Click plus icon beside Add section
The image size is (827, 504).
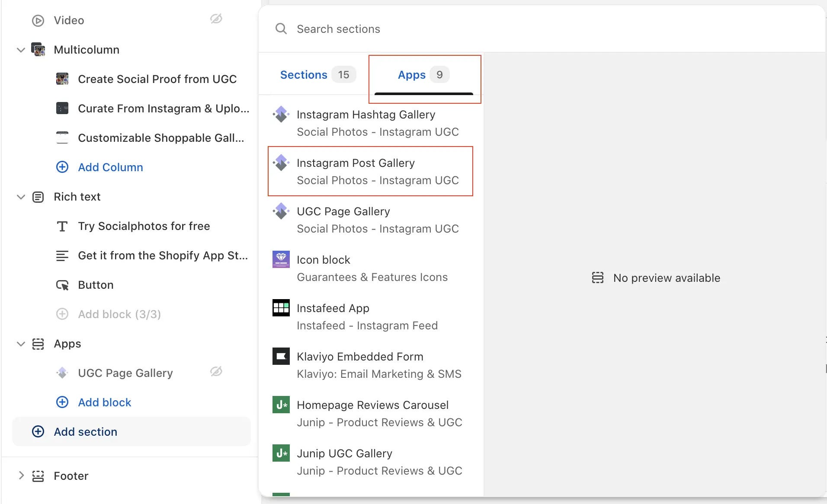[38, 431]
